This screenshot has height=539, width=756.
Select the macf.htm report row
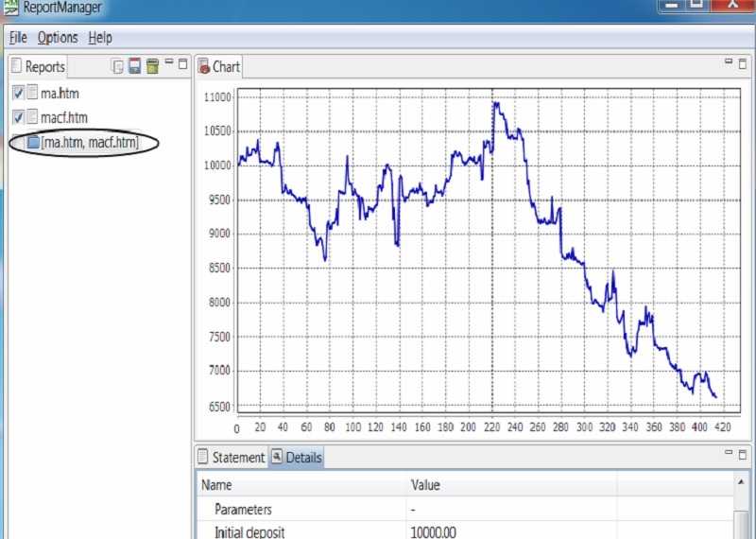tap(63, 117)
